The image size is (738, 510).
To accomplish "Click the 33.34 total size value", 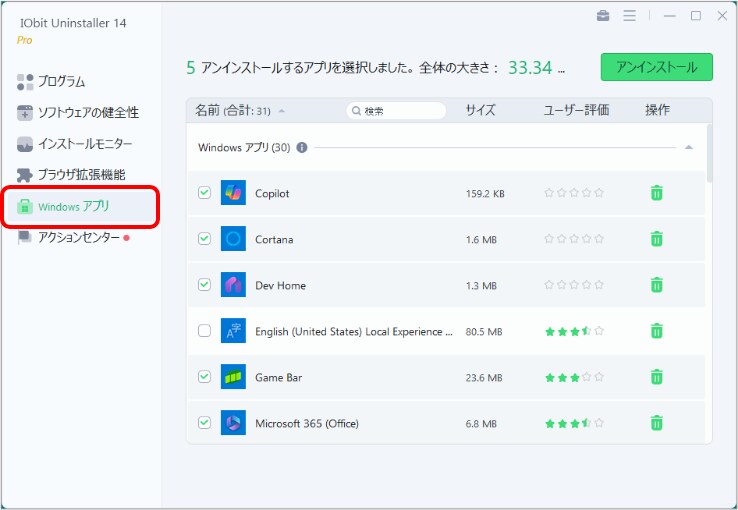I will [530, 68].
